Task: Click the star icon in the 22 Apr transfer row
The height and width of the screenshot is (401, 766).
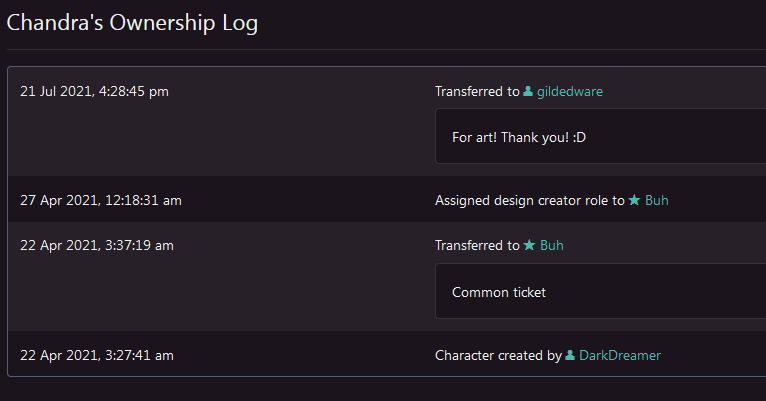Action: (529, 246)
